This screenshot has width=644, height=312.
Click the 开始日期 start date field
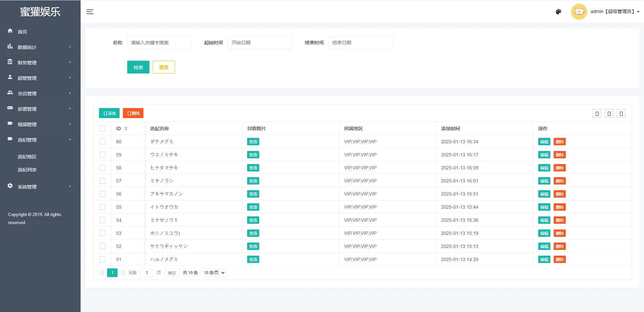pos(260,43)
